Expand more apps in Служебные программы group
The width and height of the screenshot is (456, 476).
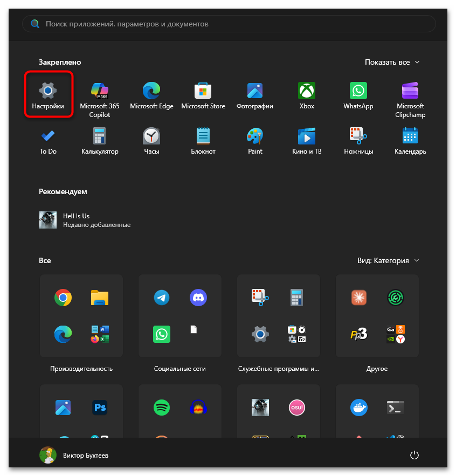point(296,334)
